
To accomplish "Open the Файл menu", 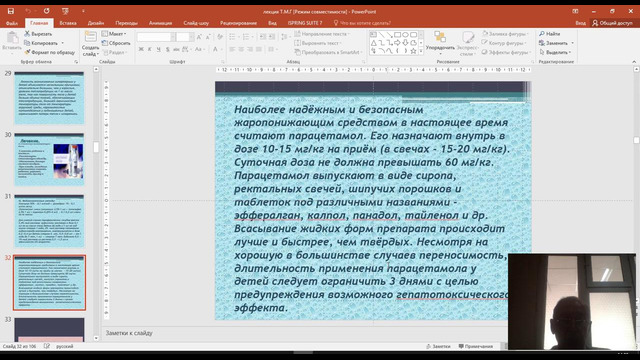I will 12,23.
